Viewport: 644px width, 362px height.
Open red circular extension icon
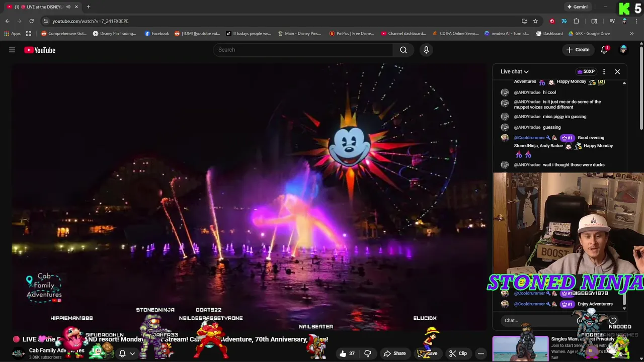pos(552,21)
